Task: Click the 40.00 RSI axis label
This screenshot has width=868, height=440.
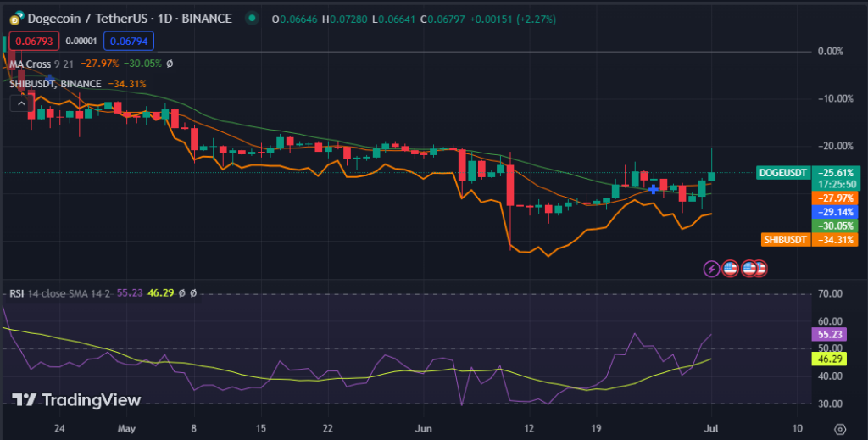Action: [x=830, y=376]
